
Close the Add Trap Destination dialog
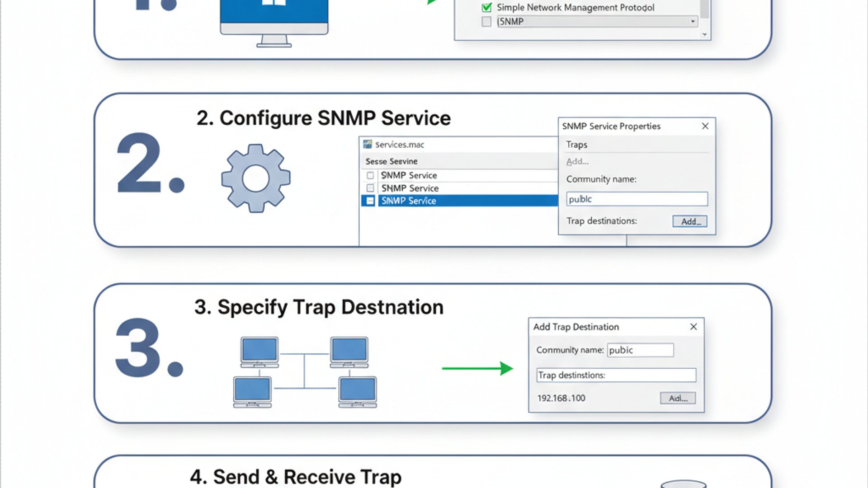tap(693, 327)
